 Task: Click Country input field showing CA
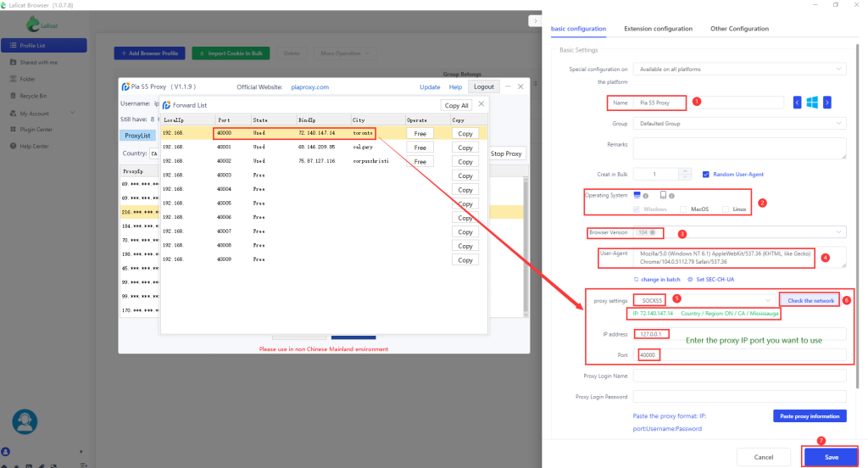point(154,153)
